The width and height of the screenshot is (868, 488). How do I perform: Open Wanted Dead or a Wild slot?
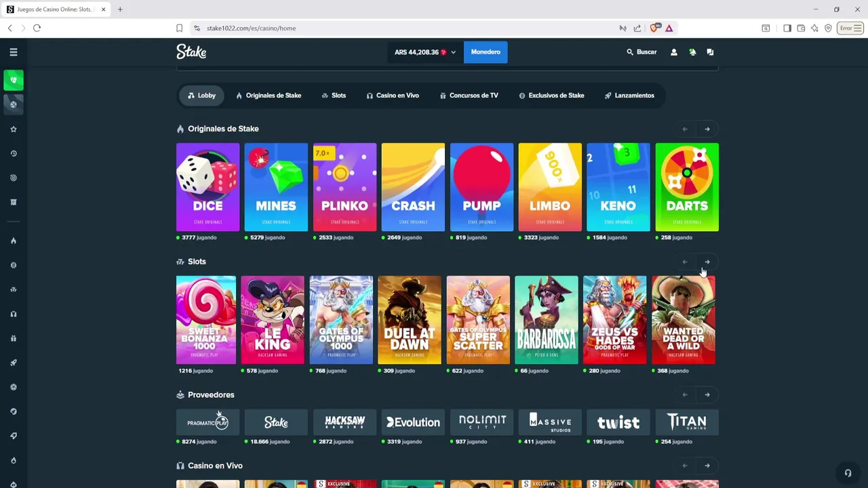click(684, 320)
